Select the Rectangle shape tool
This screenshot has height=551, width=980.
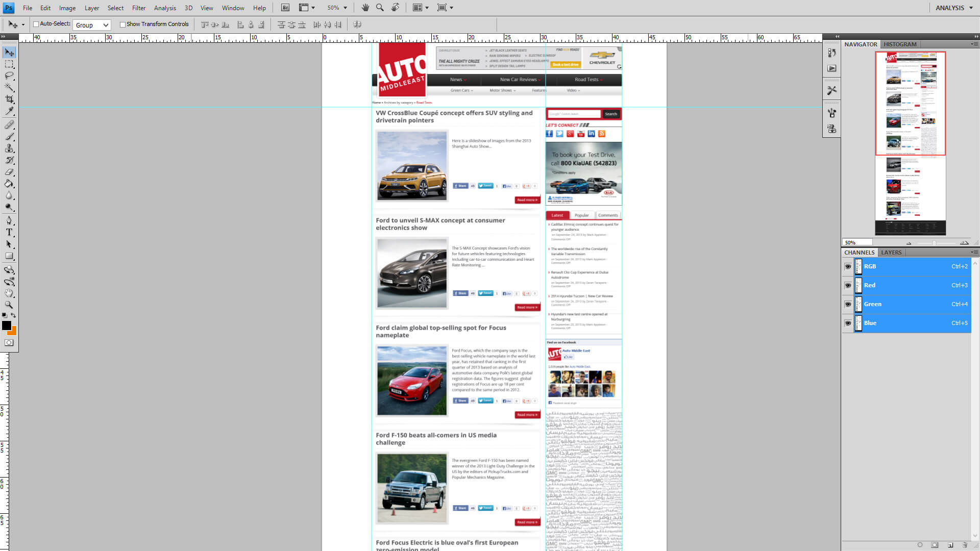(x=9, y=256)
